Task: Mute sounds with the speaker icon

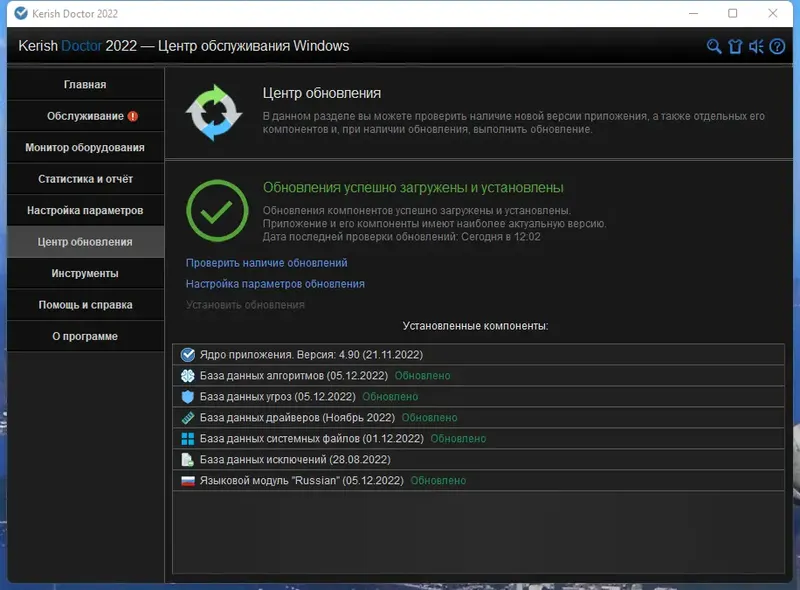Action: [757, 46]
